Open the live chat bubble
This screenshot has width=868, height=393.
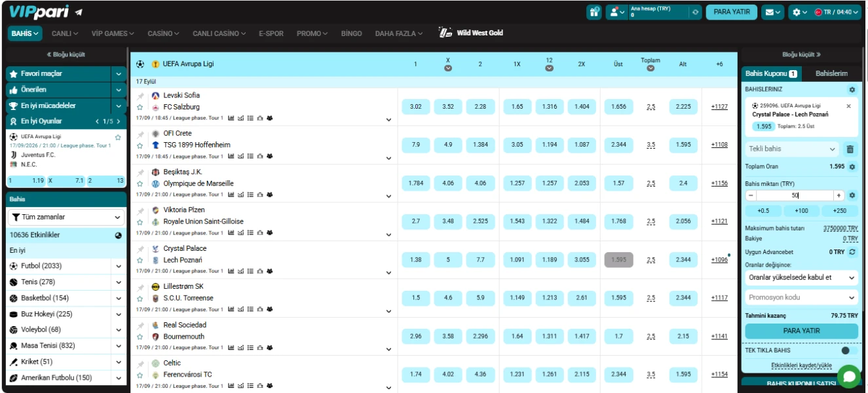(849, 377)
